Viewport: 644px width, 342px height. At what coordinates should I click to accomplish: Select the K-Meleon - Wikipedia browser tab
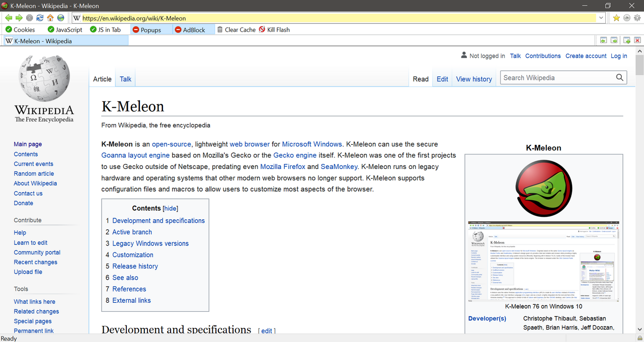point(66,41)
